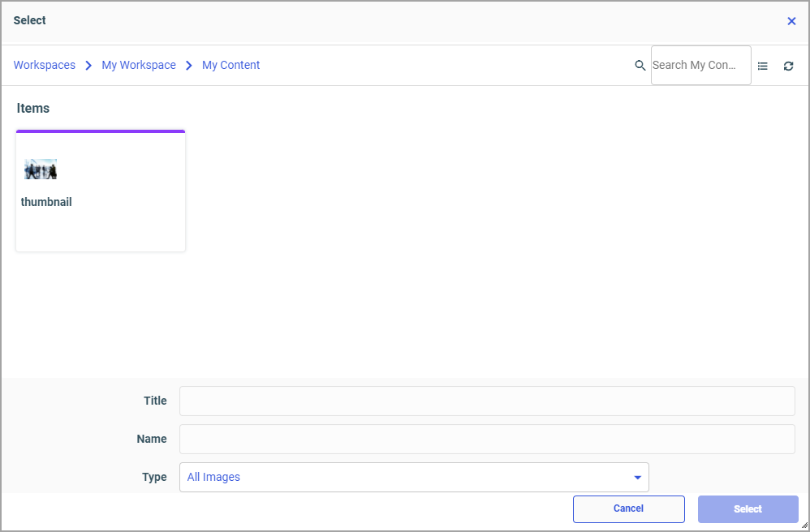Viewport: 810px width, 532px height.
Task: Click the thumbnail image preview icon
Action: pos(40,168)
